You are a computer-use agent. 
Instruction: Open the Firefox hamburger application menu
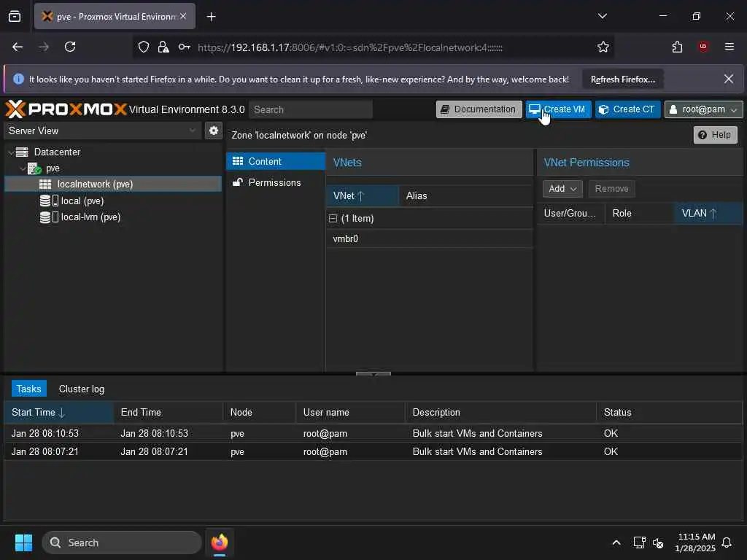(x=729, y=46)
